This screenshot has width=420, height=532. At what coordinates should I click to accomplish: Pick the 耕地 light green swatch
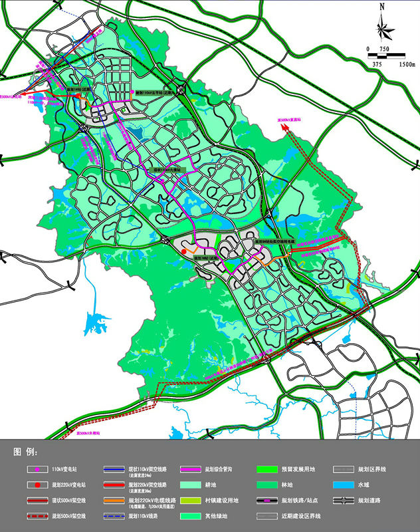tap(190, 485)
